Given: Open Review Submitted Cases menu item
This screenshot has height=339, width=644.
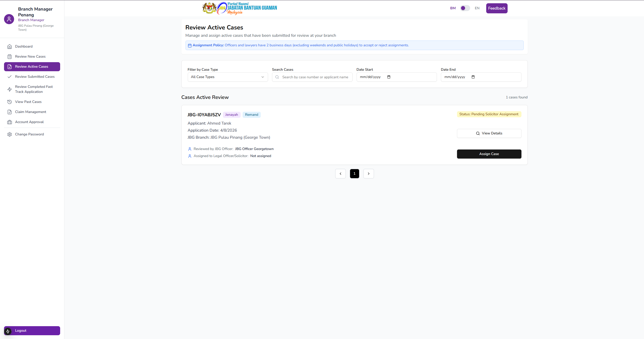Looking at the screenshot, I should pyautogui.click(x=35, y=77).
